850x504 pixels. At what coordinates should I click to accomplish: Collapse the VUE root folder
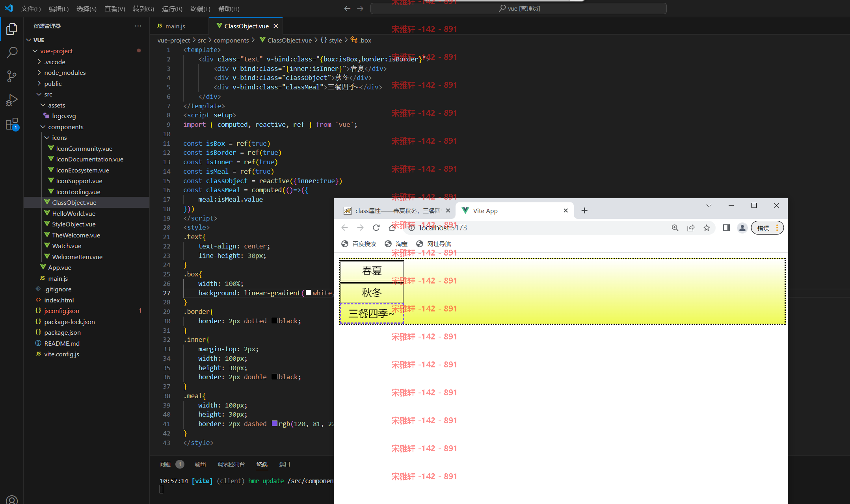[x=28, y=40]
